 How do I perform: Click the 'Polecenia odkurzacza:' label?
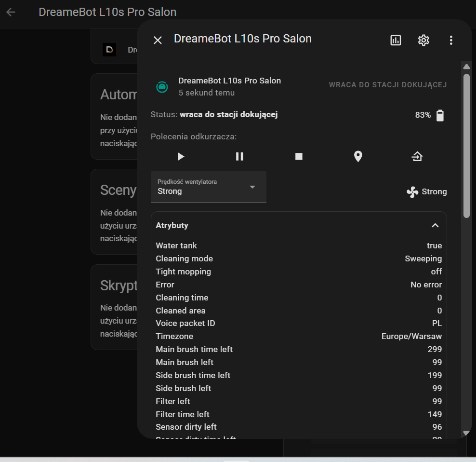pyautogui.click(x=193, y=137)
